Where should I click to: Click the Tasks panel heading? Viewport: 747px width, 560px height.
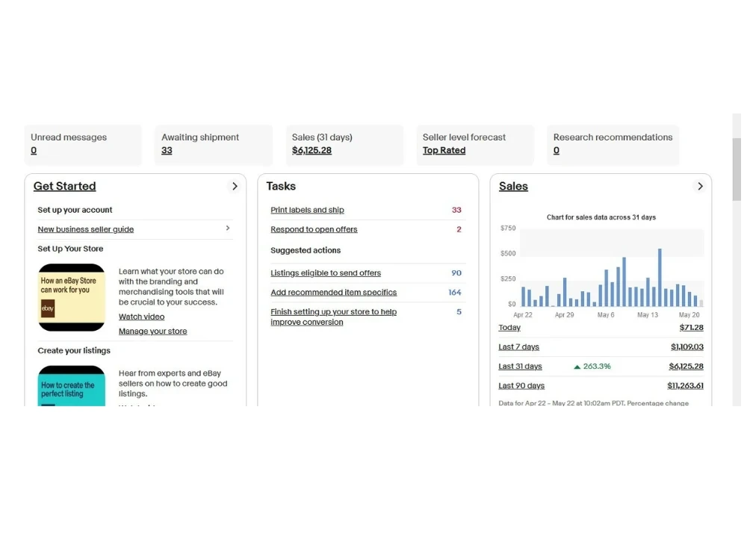tap(281, 186)
